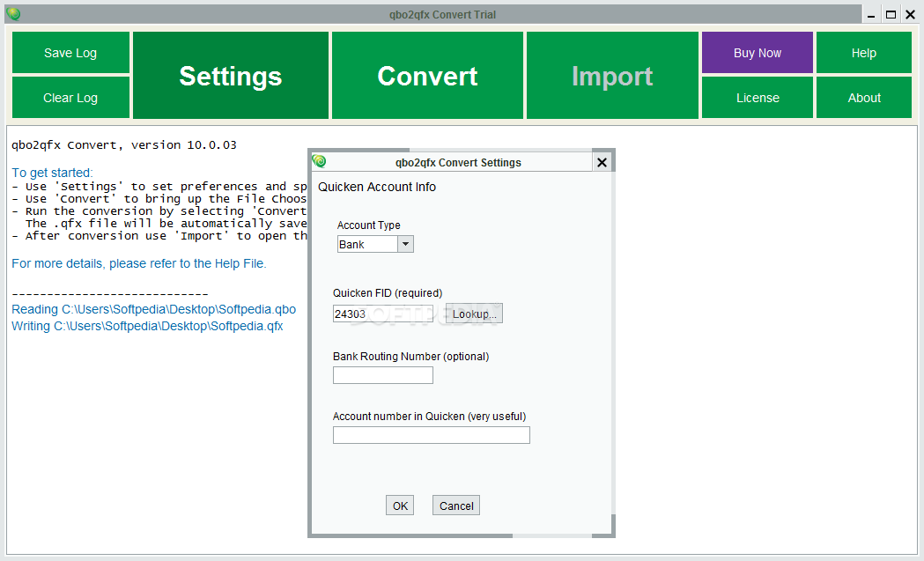This screenshot has width=924, height=561.
Task: Click the Lookup... button next to FID
Action: click(475, 314)
